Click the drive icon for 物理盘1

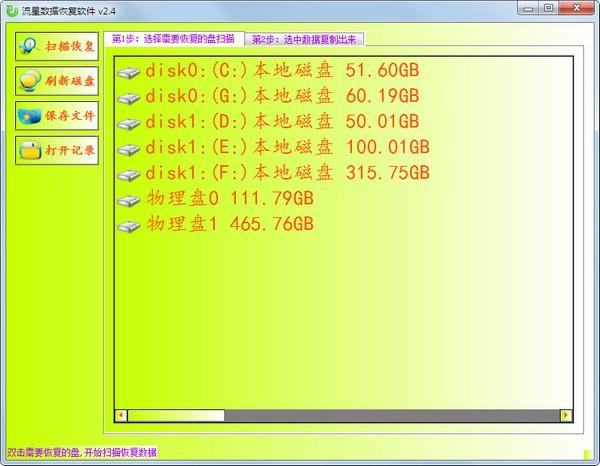129,226
